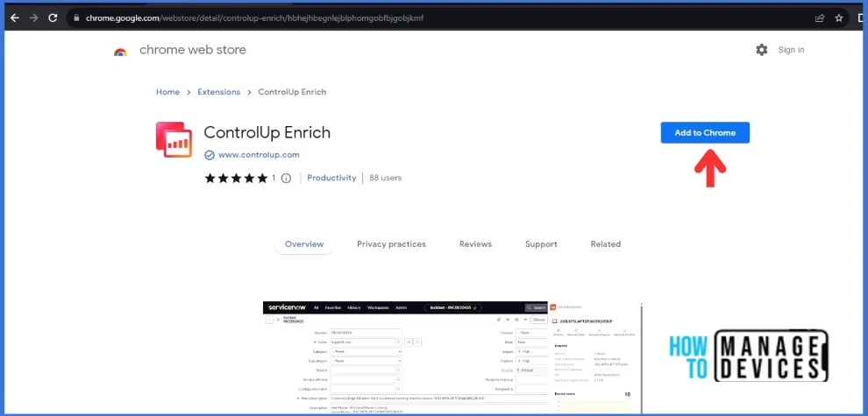
Task: Click the ControlUp Enrich breadcrumb text
Action: point(292,92)
